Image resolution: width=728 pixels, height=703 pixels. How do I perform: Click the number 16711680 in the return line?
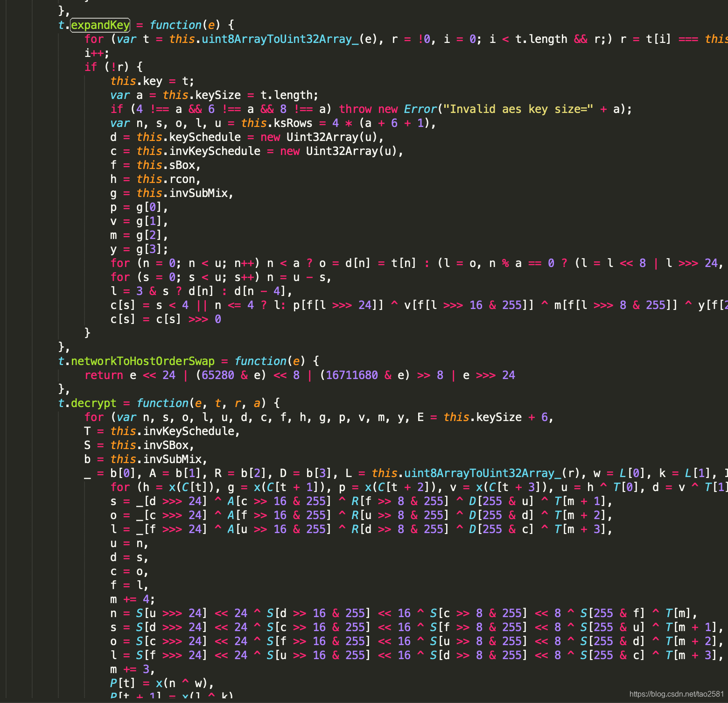click(352, 375)
